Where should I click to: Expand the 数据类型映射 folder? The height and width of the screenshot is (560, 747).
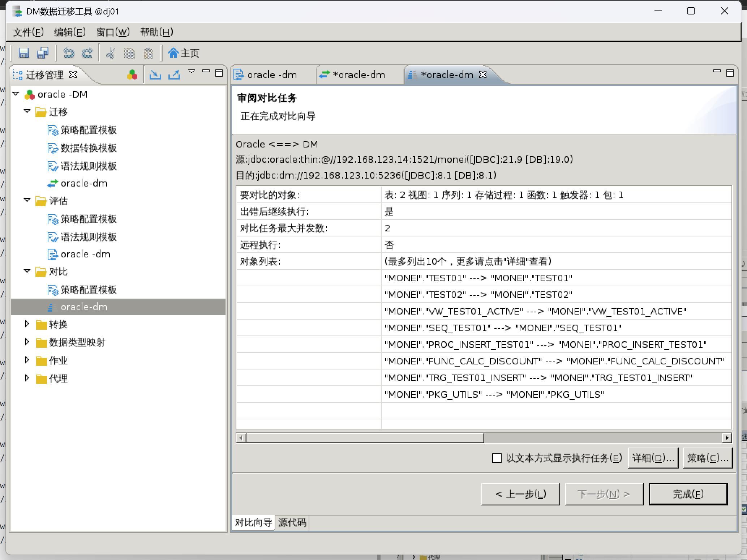[27, 342]
